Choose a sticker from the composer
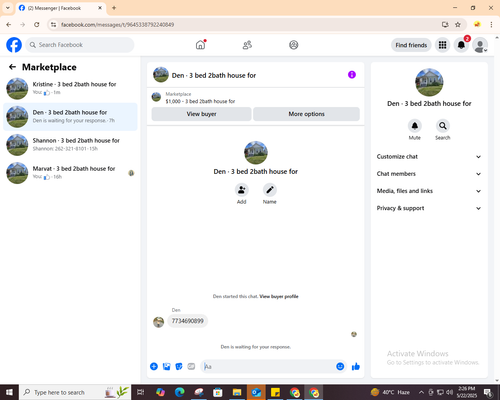The image size is (500, 400). pyautogui.click(x=179, y=367)
